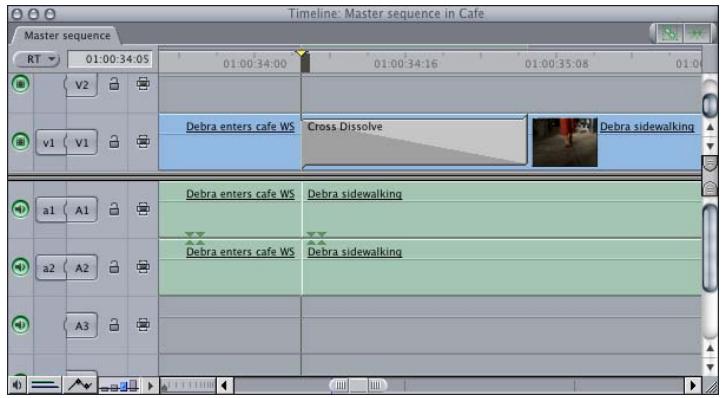Open the RT pop-up menu

pyautogui.click(x=36, y=59)
